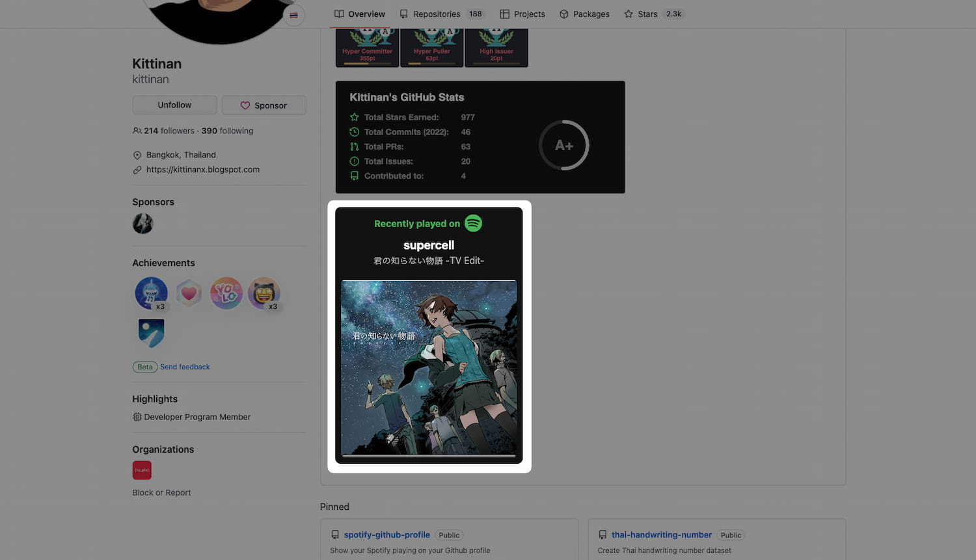Click the status flag badge on avatar
This screenshot has height=560, width=976.
click(294, 15)
